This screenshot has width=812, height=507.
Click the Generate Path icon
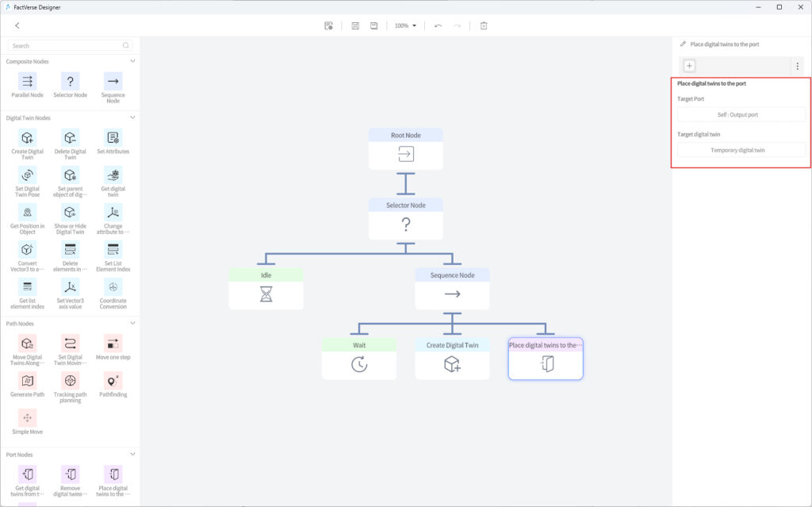point(28,381)
